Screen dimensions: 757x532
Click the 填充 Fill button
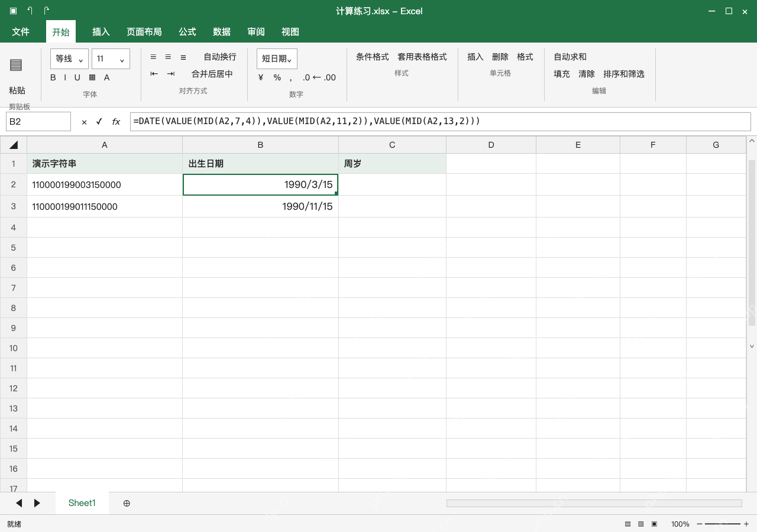[562, 74]
